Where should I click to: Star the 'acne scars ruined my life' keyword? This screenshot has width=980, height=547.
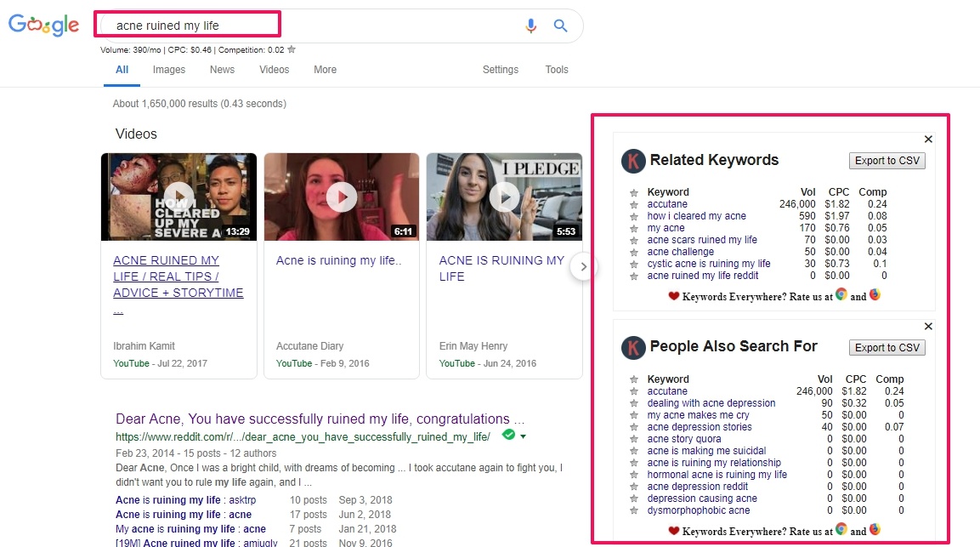click(634, 241)
